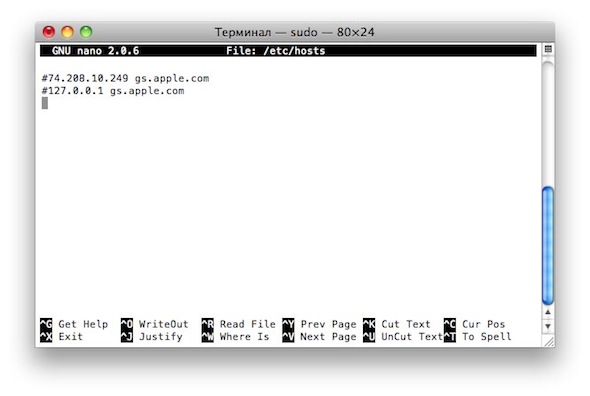The image size is (590, 396).
Task: Click the 'To Spell' shortcut label
Action: (x=487, y=337)
